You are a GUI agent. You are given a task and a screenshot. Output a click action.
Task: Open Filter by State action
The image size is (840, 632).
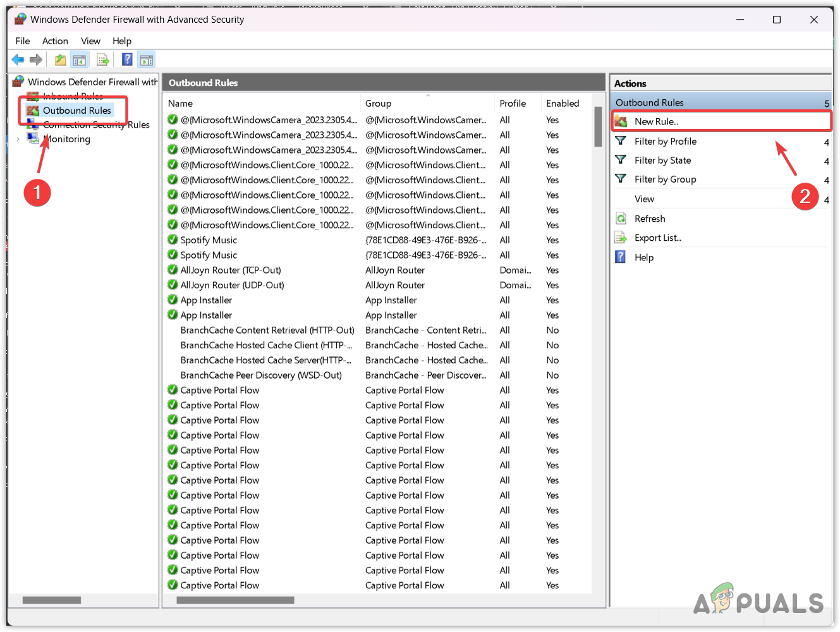[662, 161]
